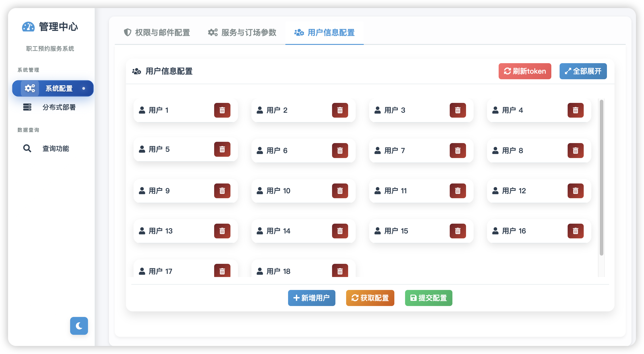This screenshot has width=644, height=354.
Task: Click the gears icon in 系统配置 item
Action: pyautogui.click(x=30, y=88)
